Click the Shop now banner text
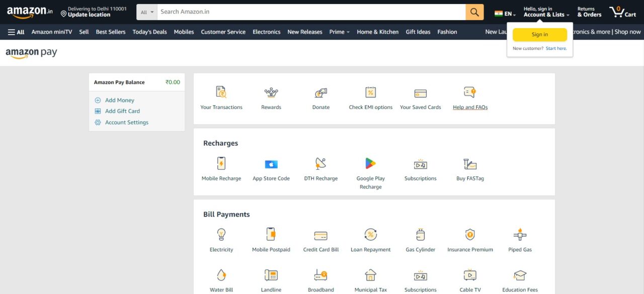The image size is (644, 294). click(x=627, y=32)
